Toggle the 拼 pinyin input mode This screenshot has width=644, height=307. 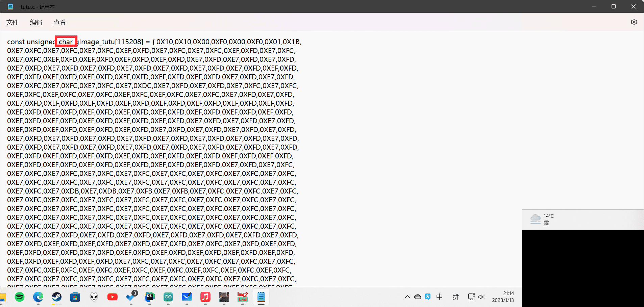tap(456, 297)
